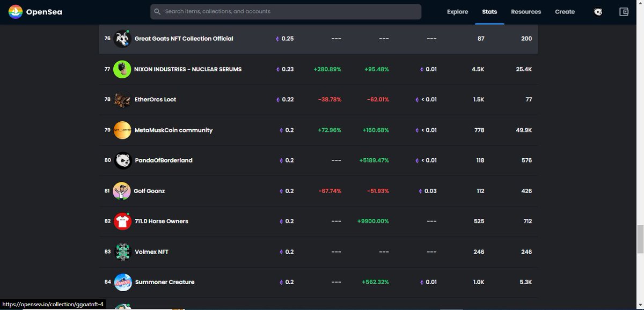This screenshot has height=310, width=644.
Task: Open PandaOfBorderland panda avatar
Action: click(x=122, y=160)
